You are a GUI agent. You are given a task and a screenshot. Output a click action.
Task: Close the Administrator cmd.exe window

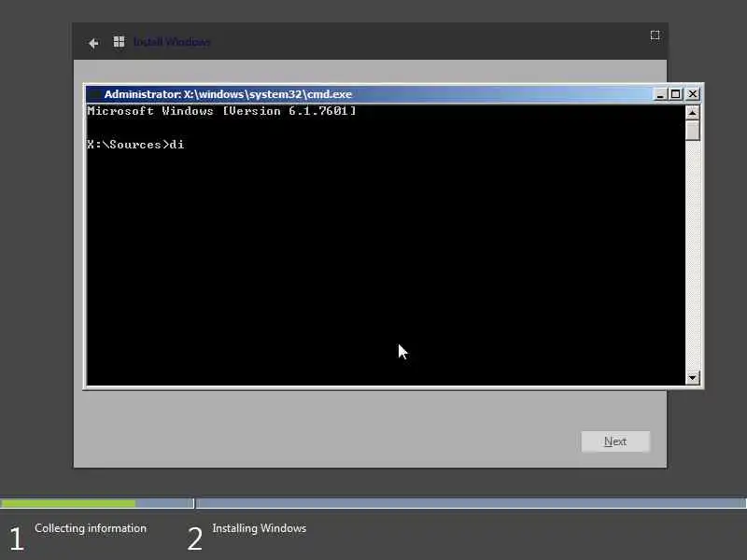point(693,94)
